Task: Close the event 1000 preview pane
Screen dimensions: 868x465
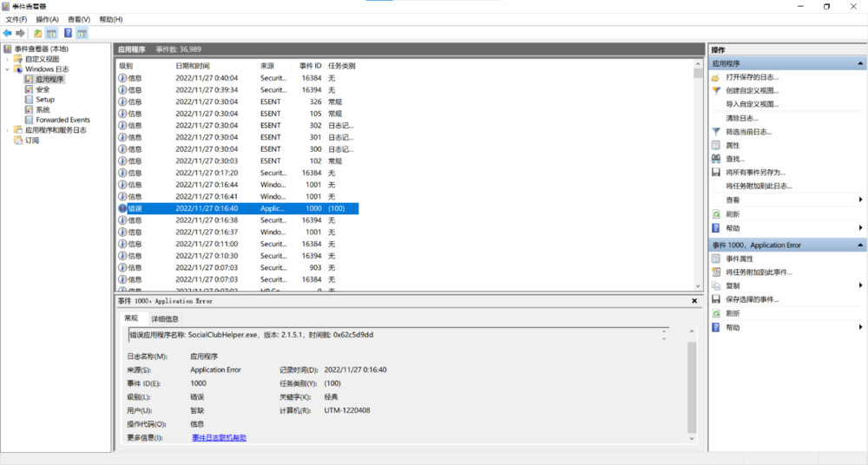Action: coord(694,300)
